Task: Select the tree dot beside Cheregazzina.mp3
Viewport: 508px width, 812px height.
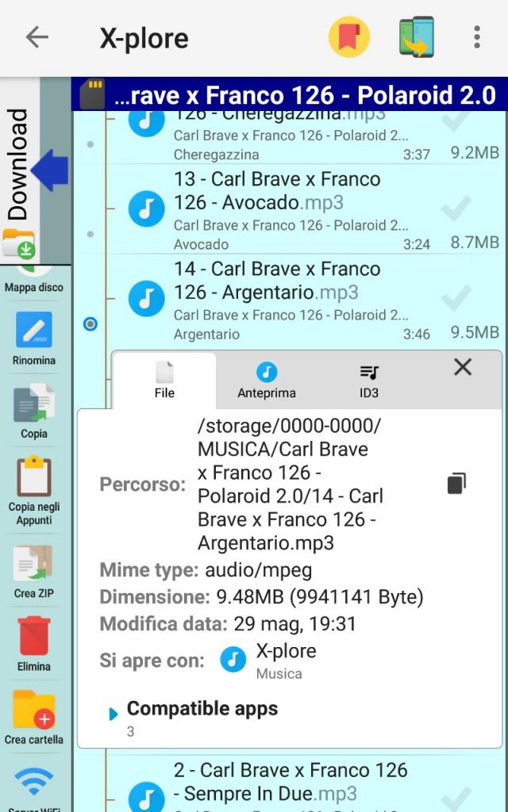Action: [x=90, y=144]
